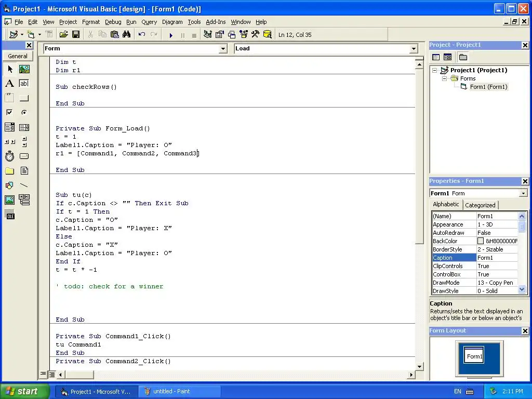
Task: Open Find with the binoculars icon
Action: point(127,35)
